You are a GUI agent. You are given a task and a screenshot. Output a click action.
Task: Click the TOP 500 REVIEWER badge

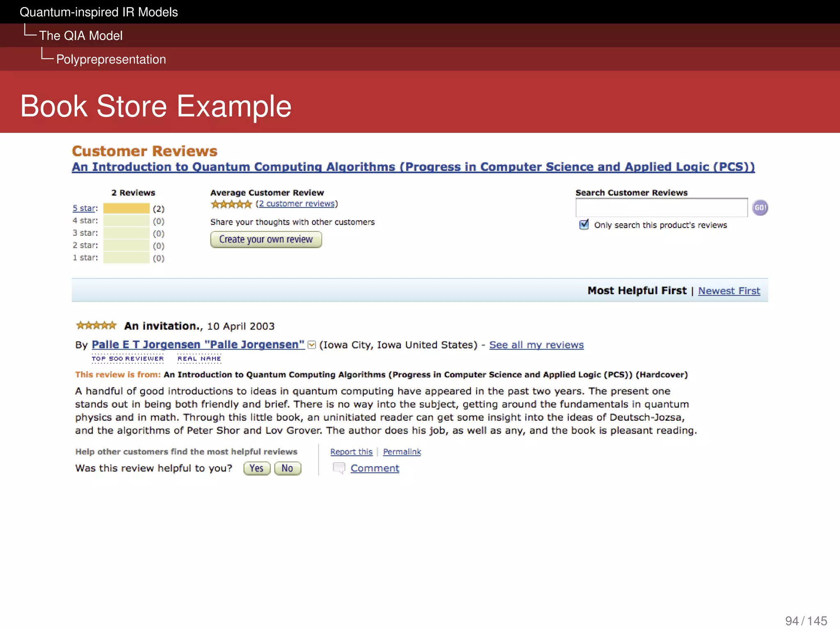click(128, 358)
